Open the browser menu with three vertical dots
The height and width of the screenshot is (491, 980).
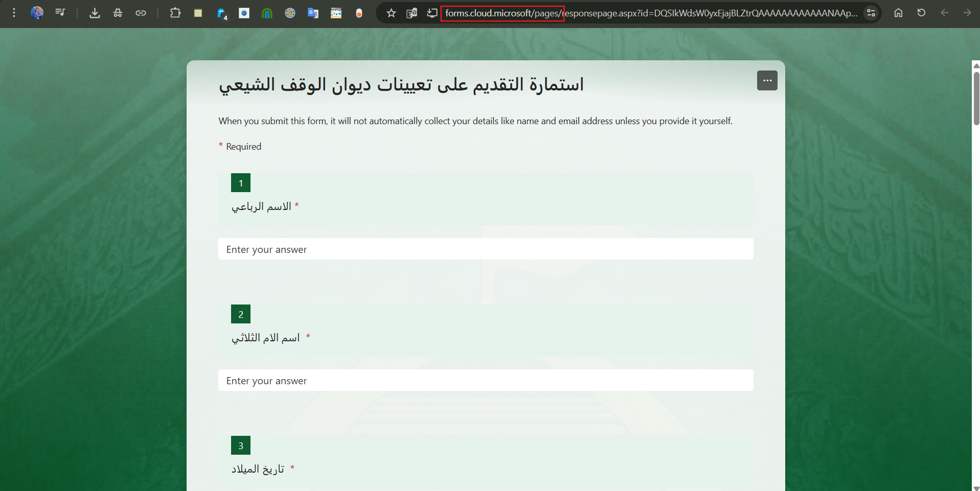coord(13,13)
